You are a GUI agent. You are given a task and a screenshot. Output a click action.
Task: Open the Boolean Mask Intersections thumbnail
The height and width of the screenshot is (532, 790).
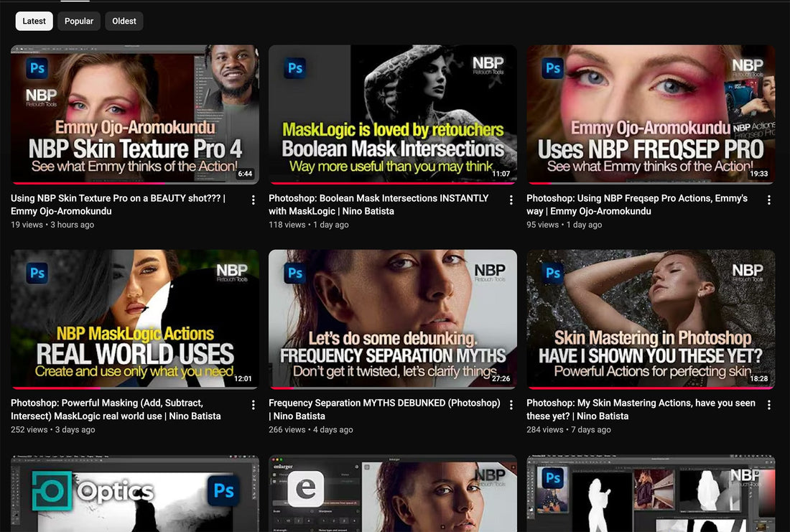(x=392, y=114)
